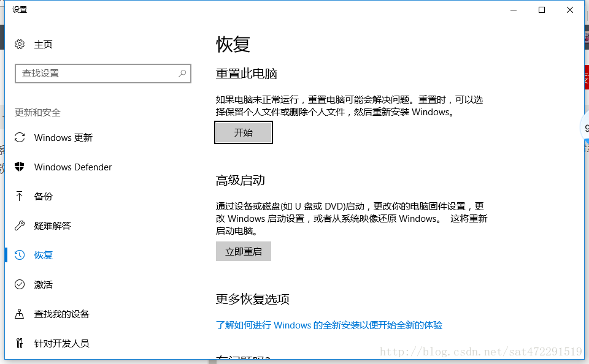Open 针对开发人员 developer page
The height and width of the screenshot is (364, 589).
click(61, 343)
